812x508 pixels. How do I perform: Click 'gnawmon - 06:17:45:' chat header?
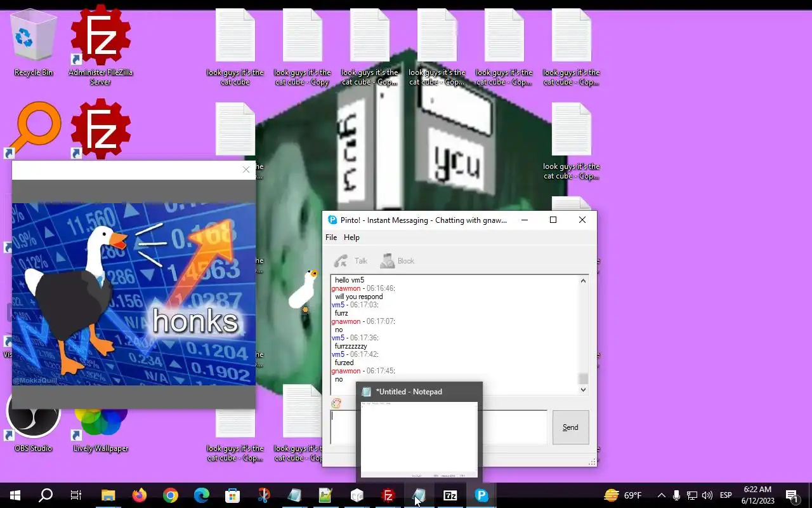363,371
